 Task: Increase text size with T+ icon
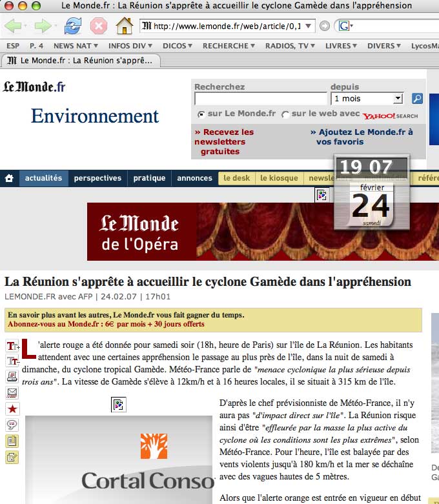12,346
